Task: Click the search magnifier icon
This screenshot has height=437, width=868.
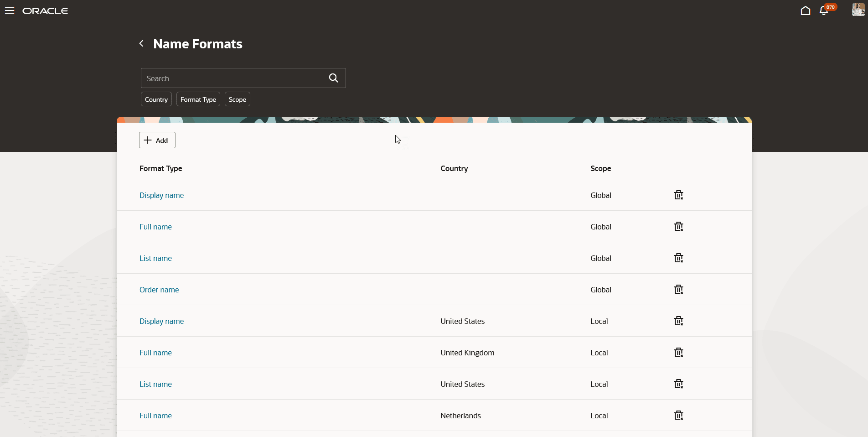Action: (x=334, y=78)
